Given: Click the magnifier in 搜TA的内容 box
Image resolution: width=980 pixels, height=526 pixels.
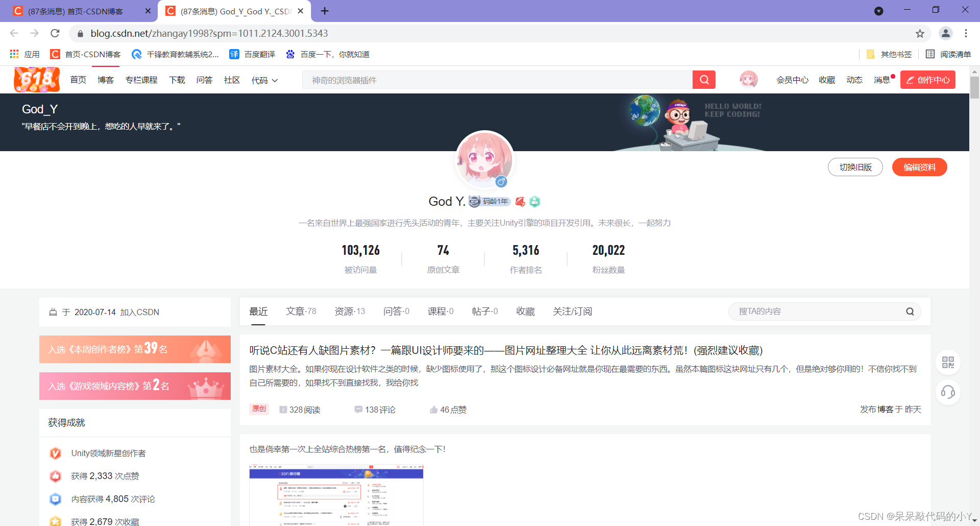Looking at the screenshot, I should [910, 312].
